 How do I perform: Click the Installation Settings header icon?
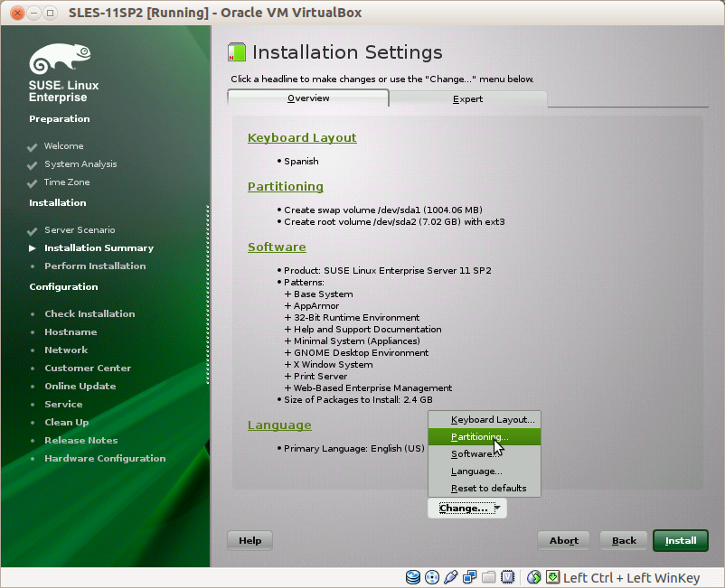coord(237,52)
